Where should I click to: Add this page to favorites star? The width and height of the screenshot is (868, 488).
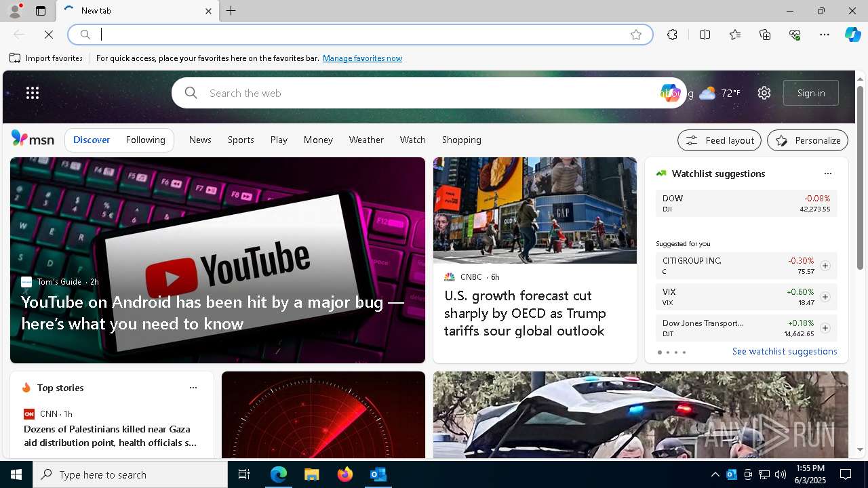636,35
